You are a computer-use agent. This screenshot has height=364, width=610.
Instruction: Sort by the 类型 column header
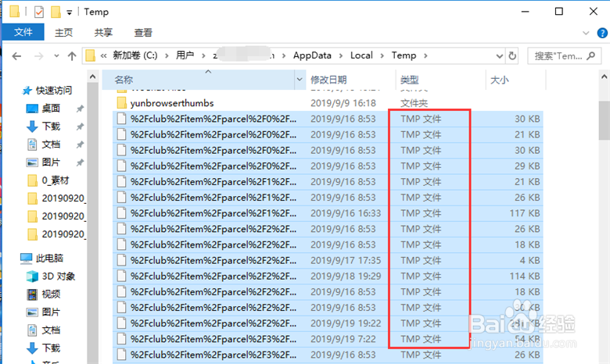pyautogui.click(x=440, y=80)
